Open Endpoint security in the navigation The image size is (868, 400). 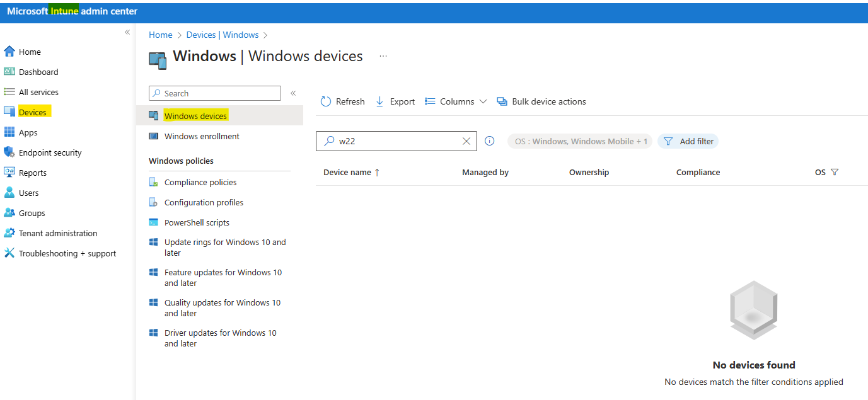tap(50, 152)
